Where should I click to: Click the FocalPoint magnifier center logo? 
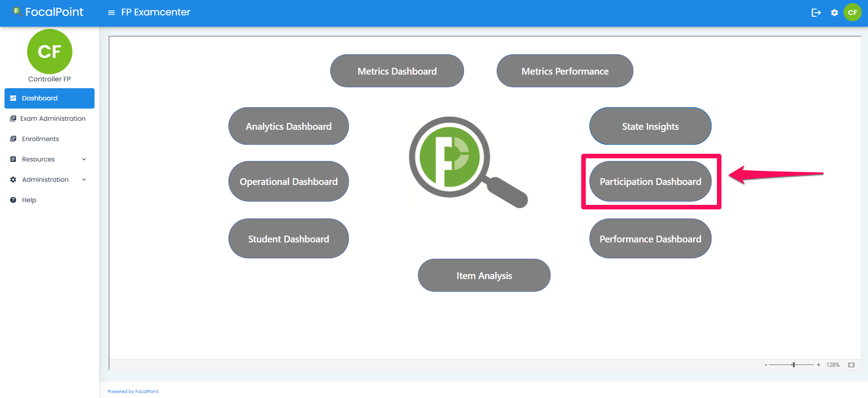coord(468,162)
